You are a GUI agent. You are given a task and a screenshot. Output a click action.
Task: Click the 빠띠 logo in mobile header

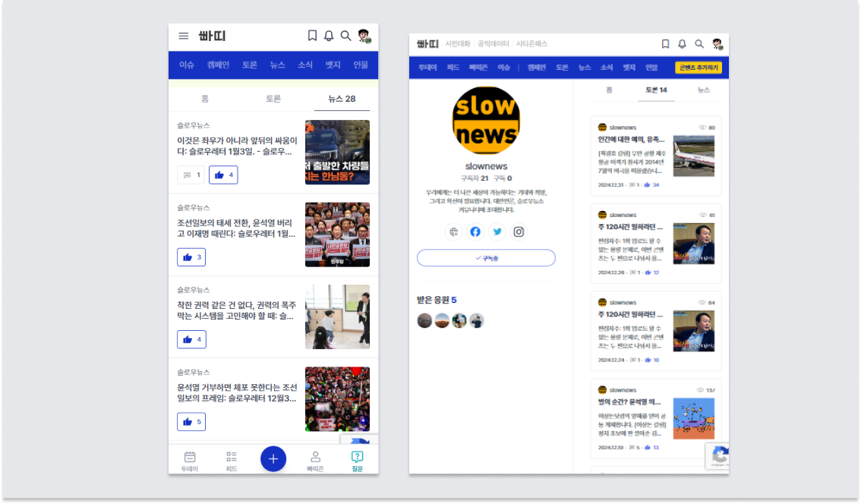212,36
